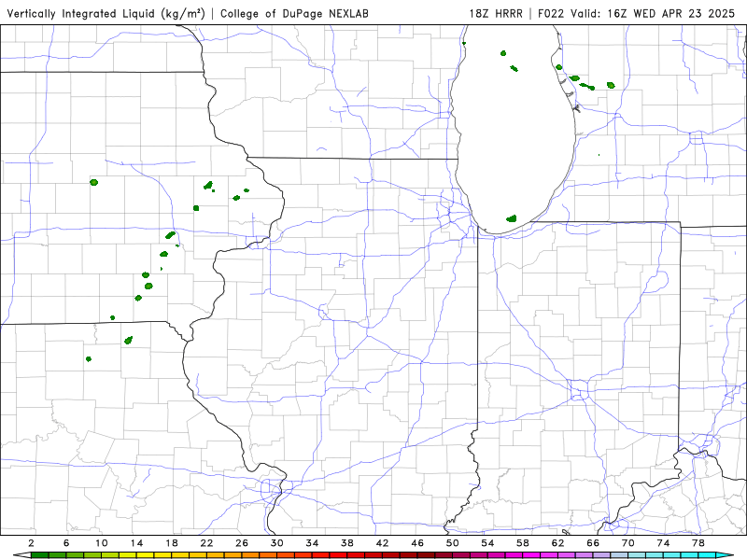Click the "F022" forecast hour text
Viewport: 747px width, 560px height.
[552, 13]
